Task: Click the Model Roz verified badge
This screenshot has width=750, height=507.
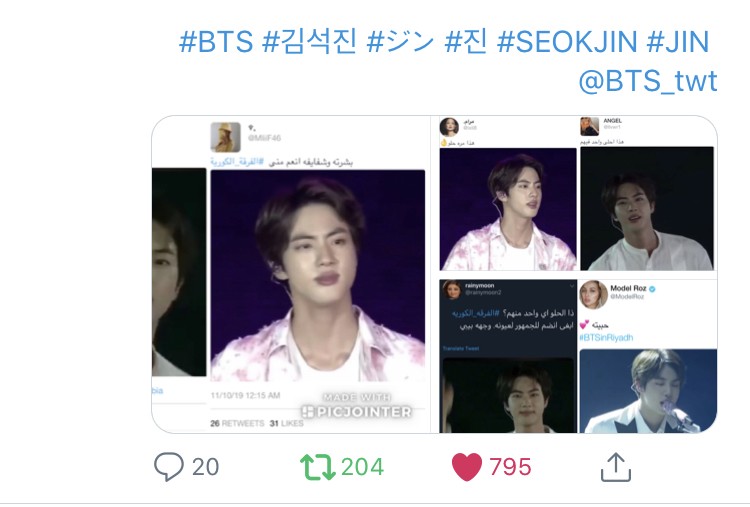Action: click(652, 288)
